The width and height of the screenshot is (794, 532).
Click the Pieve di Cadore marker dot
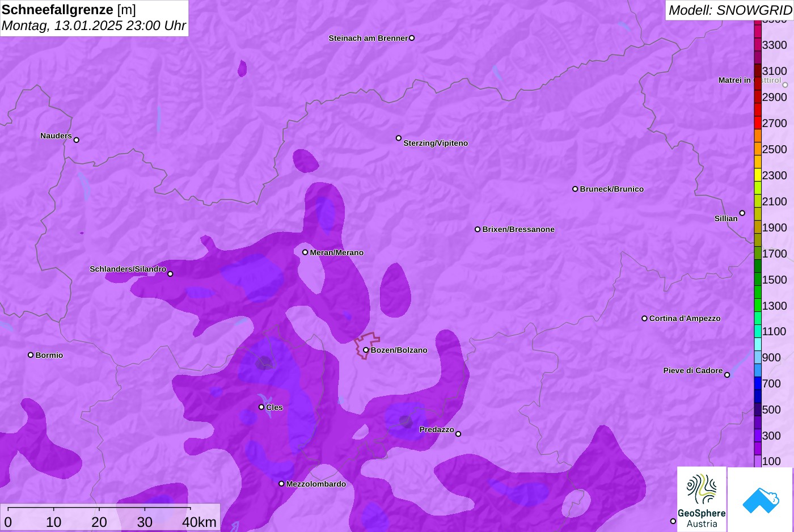727,375
